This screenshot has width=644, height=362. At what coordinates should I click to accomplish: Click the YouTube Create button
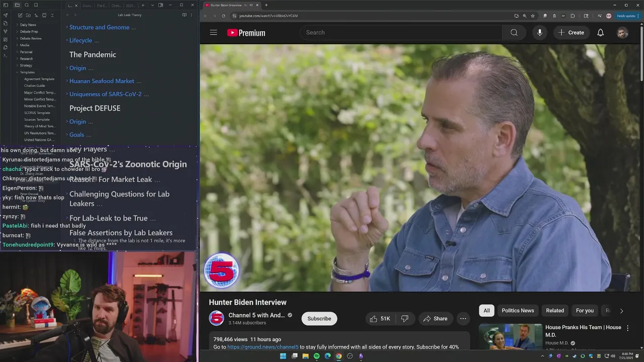click(571, 33)
